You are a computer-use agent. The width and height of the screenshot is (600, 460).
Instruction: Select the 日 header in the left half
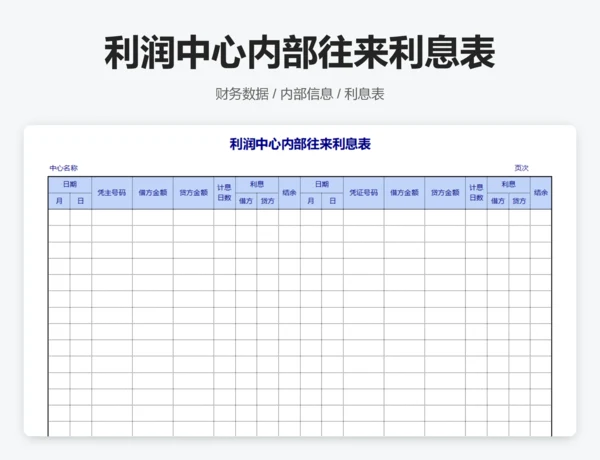click(x=81, y=201)
